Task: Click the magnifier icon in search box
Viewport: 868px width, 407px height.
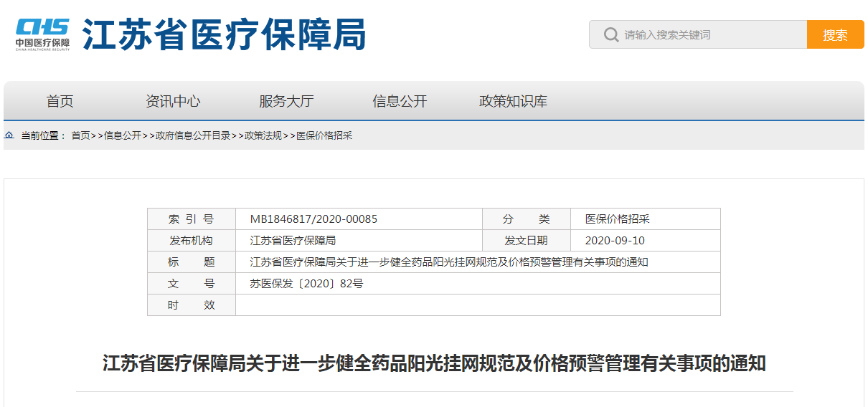Action: tap(611, 35)
